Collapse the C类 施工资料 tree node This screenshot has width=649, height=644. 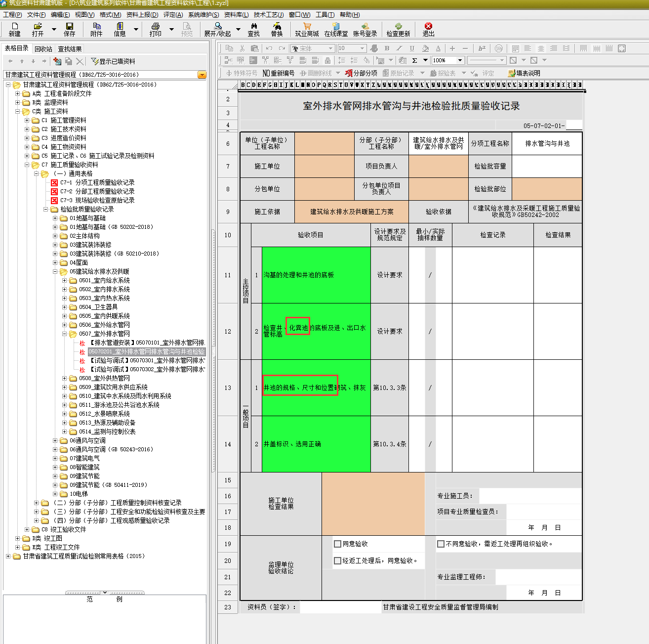tap(18, 111)
